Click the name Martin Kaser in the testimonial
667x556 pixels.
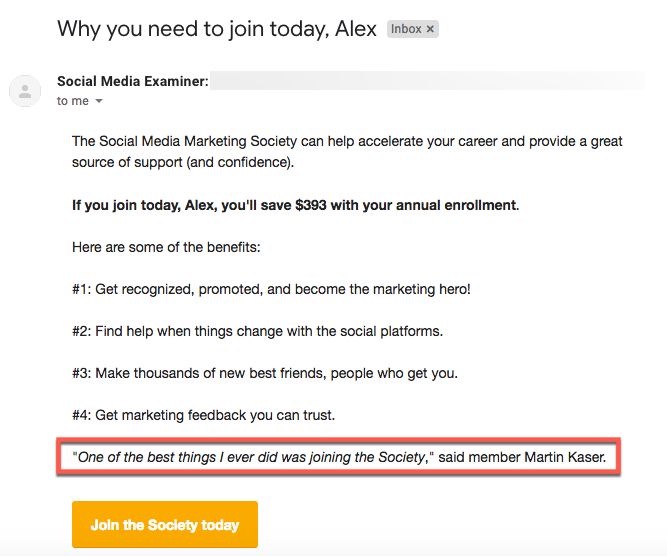565,457
